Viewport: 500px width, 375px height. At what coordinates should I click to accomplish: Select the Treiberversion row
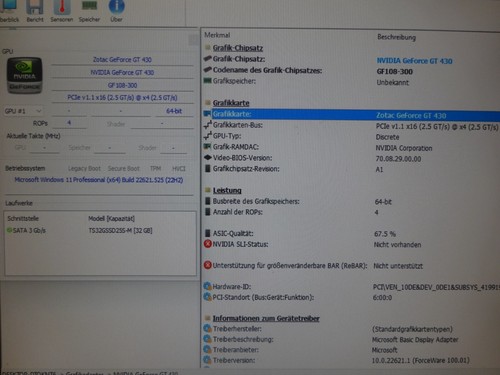(x=352, y=360)
